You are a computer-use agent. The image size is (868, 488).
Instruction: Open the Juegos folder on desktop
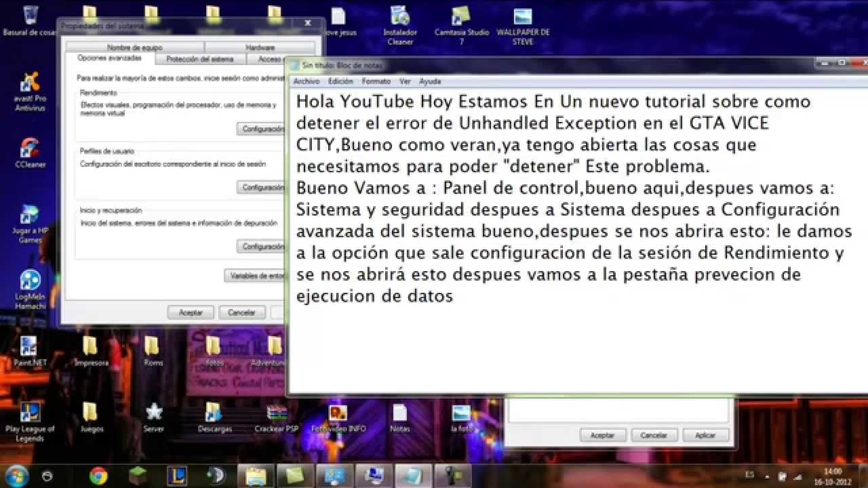coord(91,417)
